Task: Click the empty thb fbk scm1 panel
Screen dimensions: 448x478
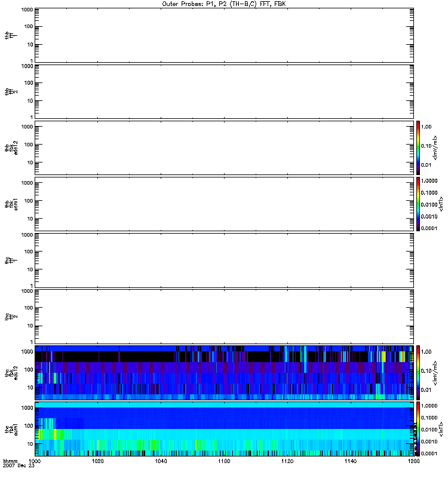Action: (224, 204)
